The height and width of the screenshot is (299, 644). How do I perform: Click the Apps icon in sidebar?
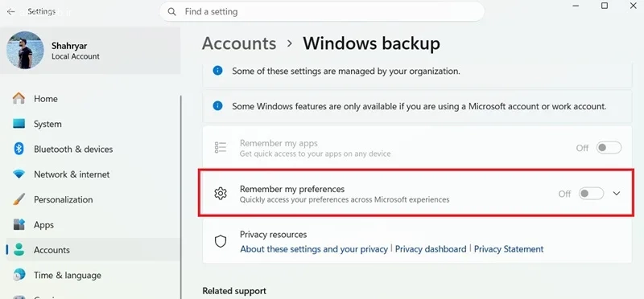[x=19, y=225]
